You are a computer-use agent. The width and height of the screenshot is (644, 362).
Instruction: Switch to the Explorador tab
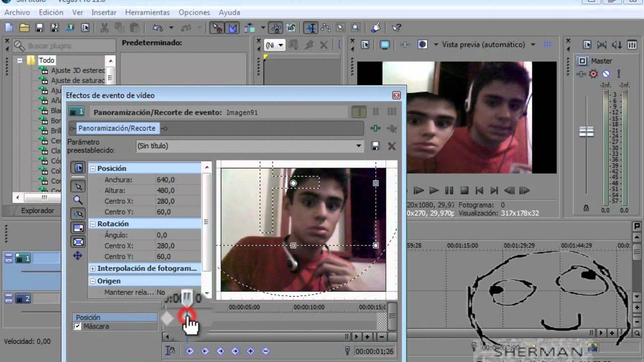[37, 211]
